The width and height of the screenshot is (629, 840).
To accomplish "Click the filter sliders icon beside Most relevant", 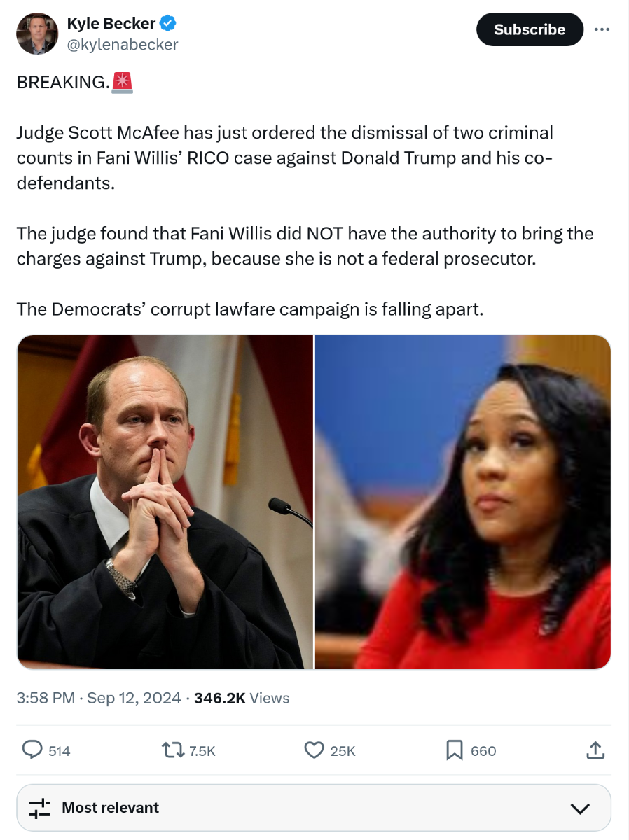I will [39, 808].
